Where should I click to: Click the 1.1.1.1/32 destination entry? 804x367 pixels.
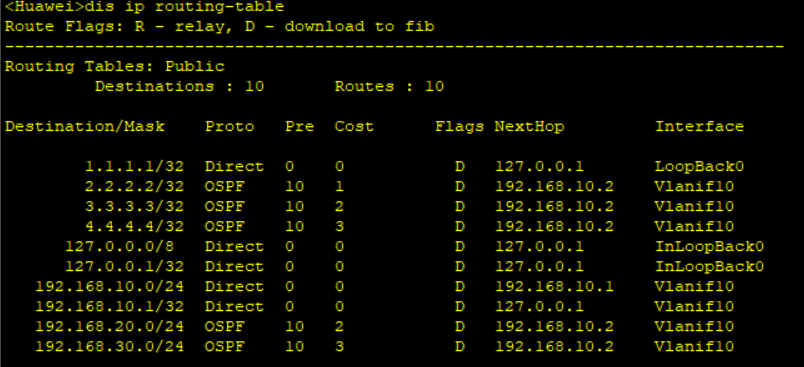134,167
